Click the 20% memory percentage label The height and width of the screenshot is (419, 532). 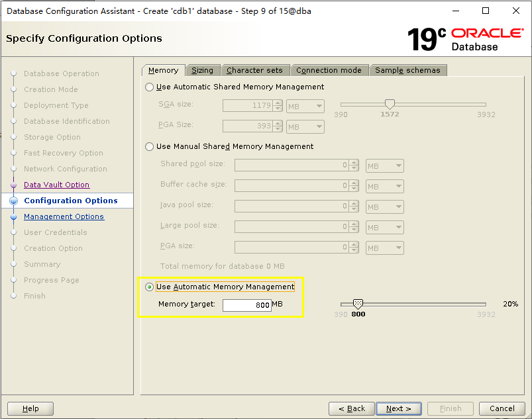tap(511, 304)
